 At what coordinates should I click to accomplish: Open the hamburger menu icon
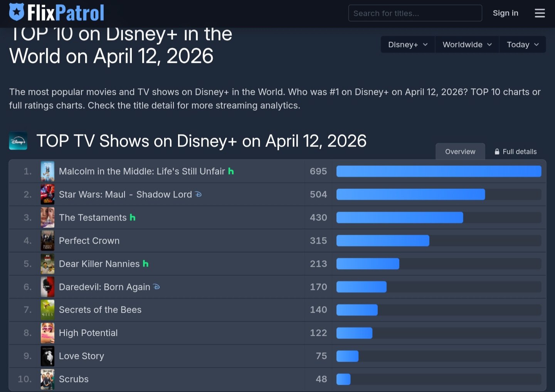[540, 13]
